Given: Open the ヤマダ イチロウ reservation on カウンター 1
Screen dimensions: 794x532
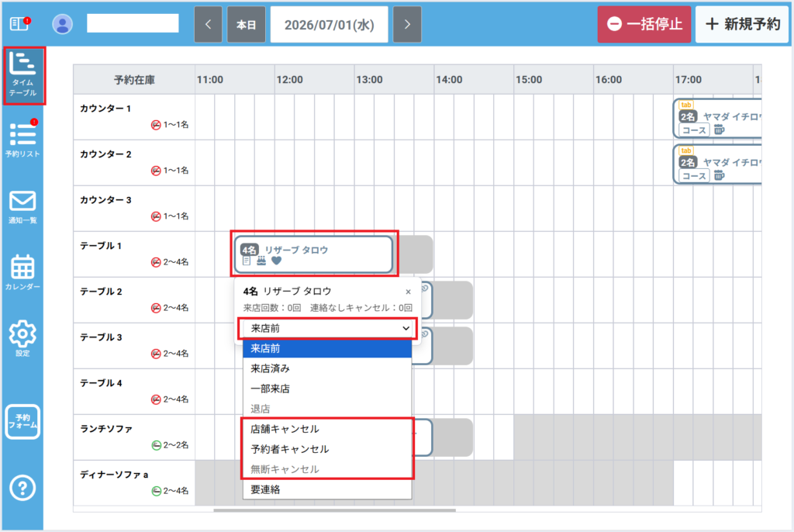Looking at the screenshot, I should click(717, 118).
